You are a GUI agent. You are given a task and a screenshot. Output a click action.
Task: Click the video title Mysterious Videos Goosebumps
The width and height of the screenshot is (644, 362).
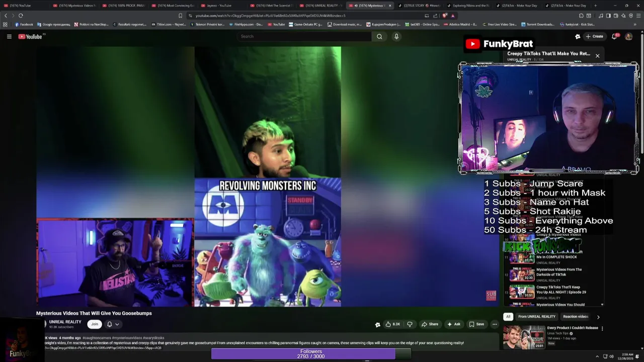[x=94, y=313]
